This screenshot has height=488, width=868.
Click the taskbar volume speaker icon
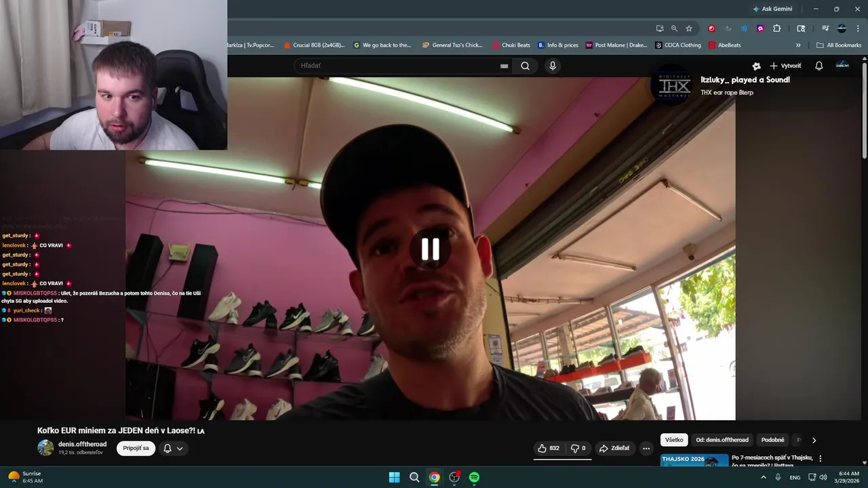(x=823, y=477)
